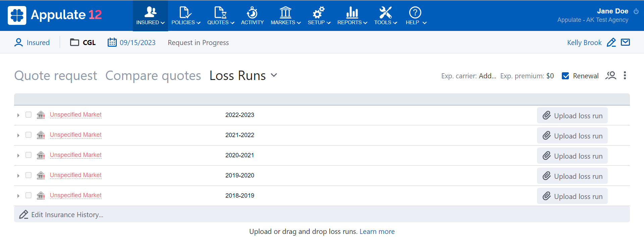The height and width of the screenshot is (242, 644).
Task: Click Edit Insurance History...
Action: [x=61, y=214]
